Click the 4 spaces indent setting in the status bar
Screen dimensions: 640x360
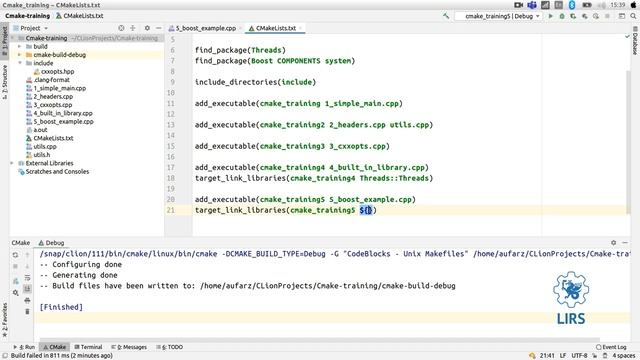point(623,356)
